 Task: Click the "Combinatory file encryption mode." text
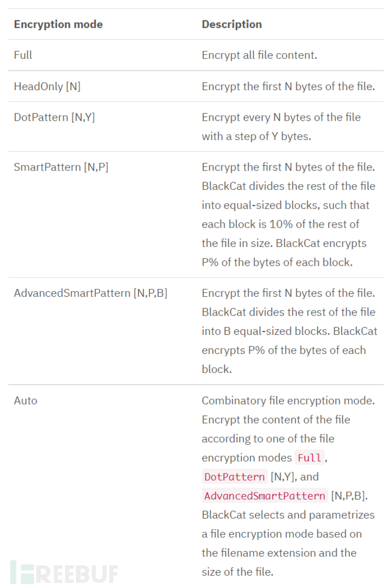click(288, 400)
